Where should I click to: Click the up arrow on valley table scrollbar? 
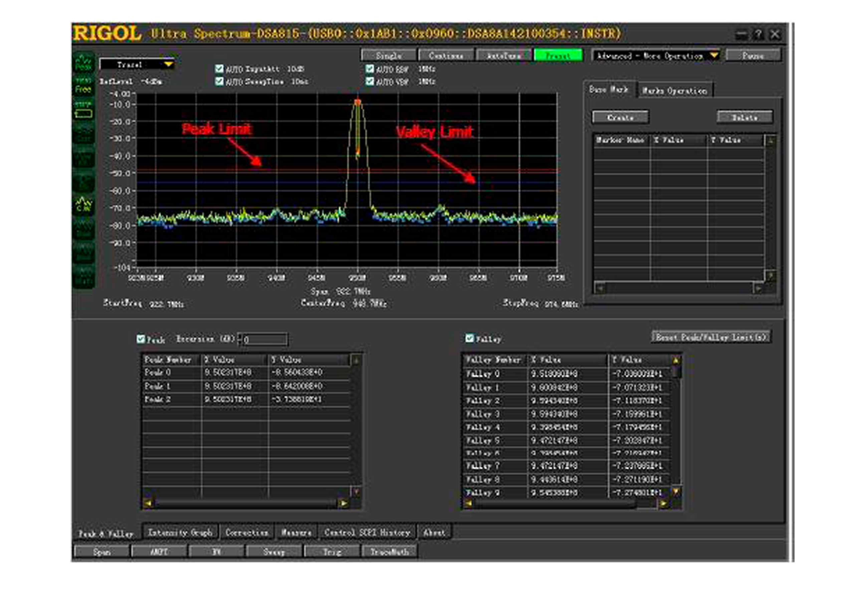[676, 360]
